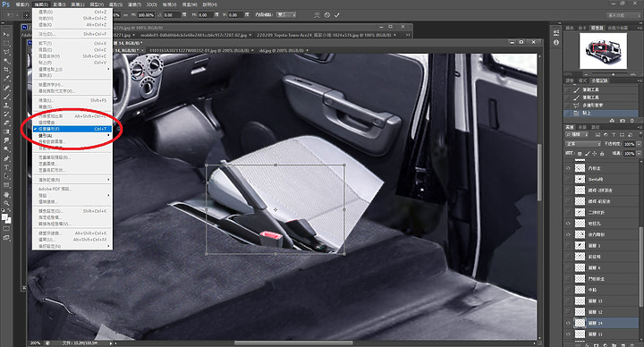644x347 pixels.
Task: Create new document from current history state
Action: coord(612,121)
